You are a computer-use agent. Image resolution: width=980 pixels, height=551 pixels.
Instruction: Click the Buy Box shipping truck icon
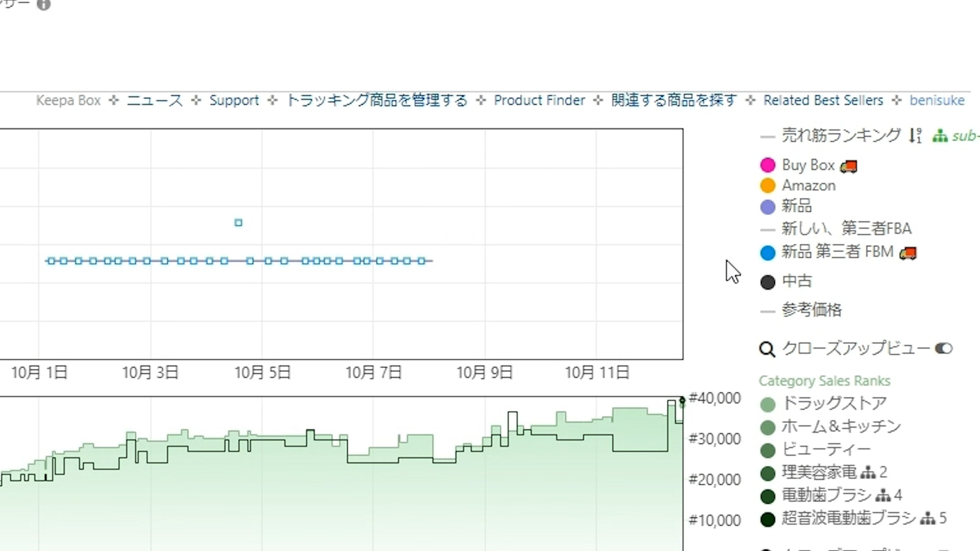coord(848,166)
